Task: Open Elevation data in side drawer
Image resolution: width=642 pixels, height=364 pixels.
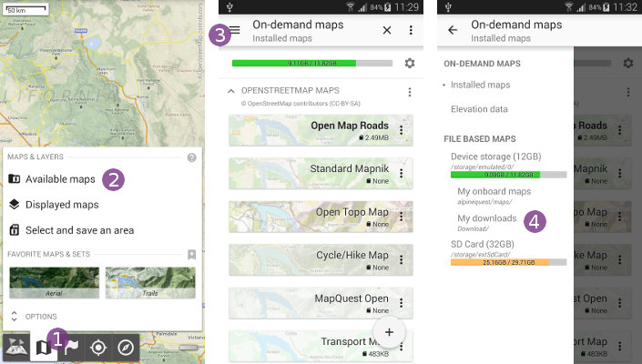Action: pos(479,108)
